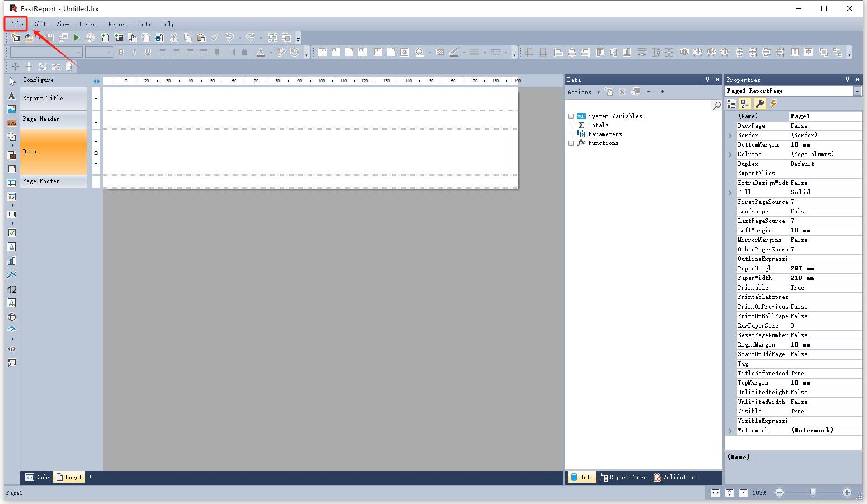Select the CheckBox object tool
867x504 pixels.
[12, 232]
